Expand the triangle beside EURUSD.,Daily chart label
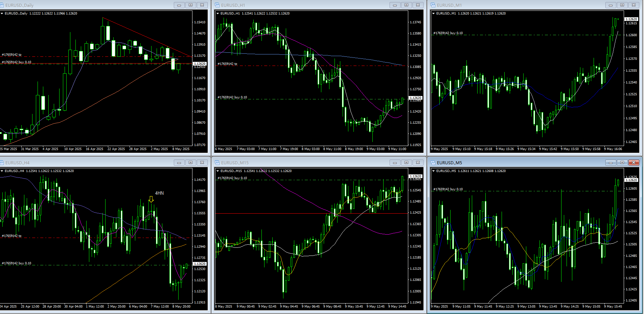644x314 pixels. pos(2,14)
